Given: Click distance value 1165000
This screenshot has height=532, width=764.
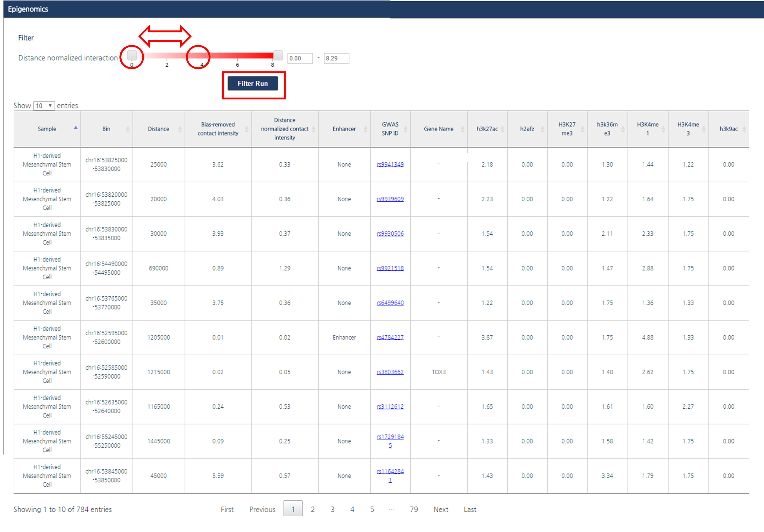Looking at the screenshot, I should click(x=159, y=406).
